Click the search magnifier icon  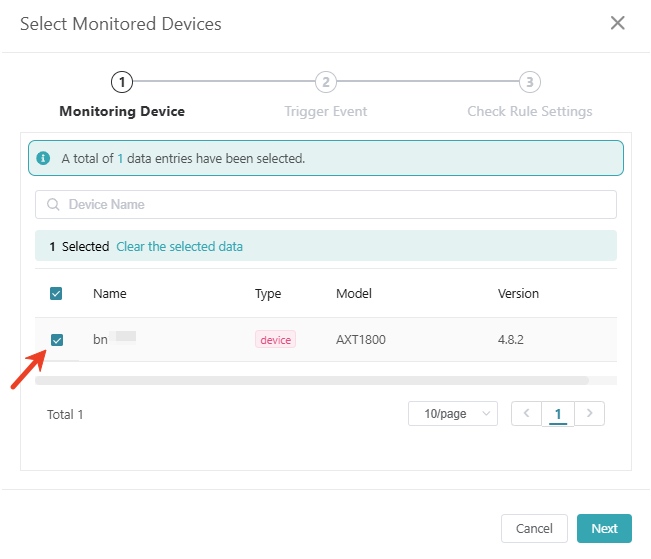[x=53, y=205]
